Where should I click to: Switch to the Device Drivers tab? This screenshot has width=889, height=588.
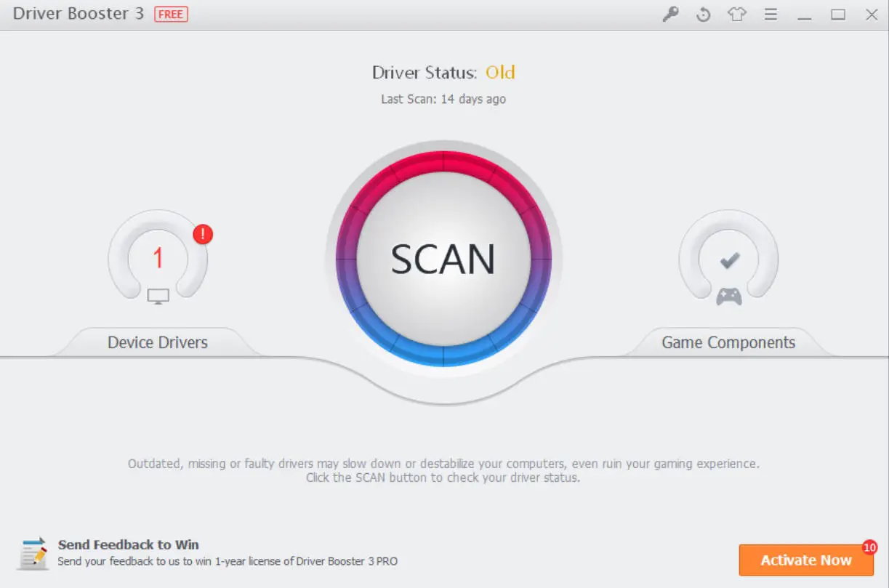pyautogui.click(x=158, y=342)
